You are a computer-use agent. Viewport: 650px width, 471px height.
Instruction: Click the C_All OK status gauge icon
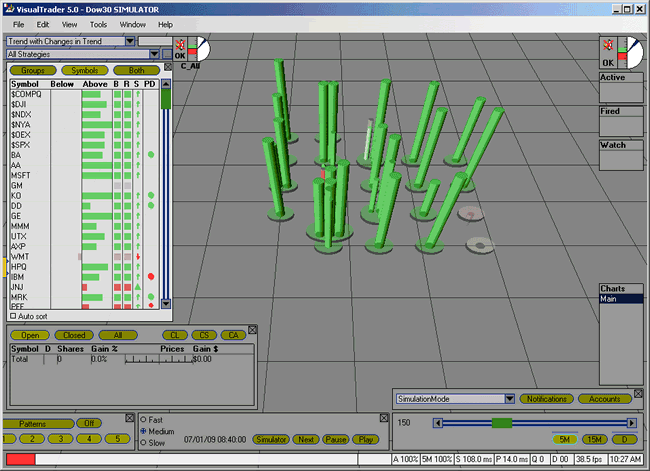[192, 49]
